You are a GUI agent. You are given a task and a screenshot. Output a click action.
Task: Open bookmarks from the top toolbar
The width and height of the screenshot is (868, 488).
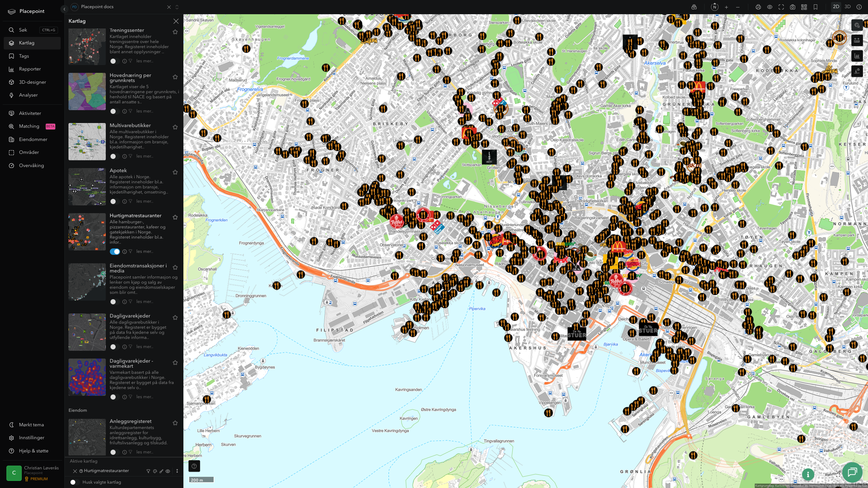click(x=815, y=7)
